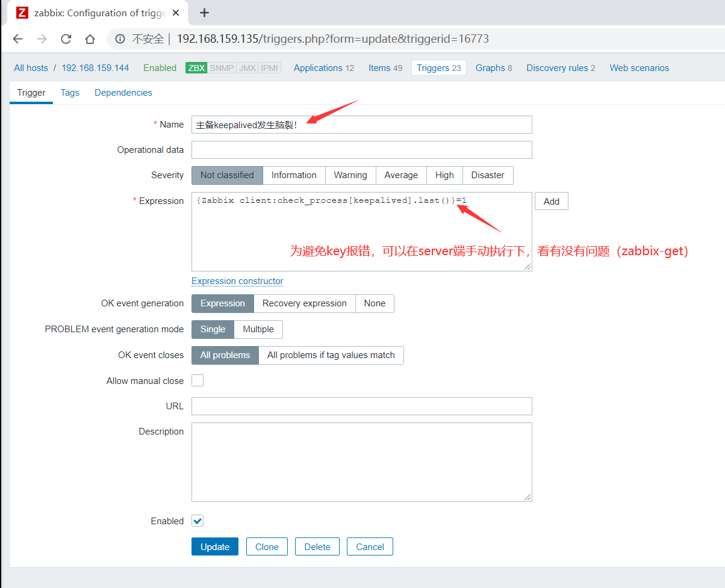Open Triggers 23 navigation tab
Viewport: 725px width, 588px height.
point(438,68)
